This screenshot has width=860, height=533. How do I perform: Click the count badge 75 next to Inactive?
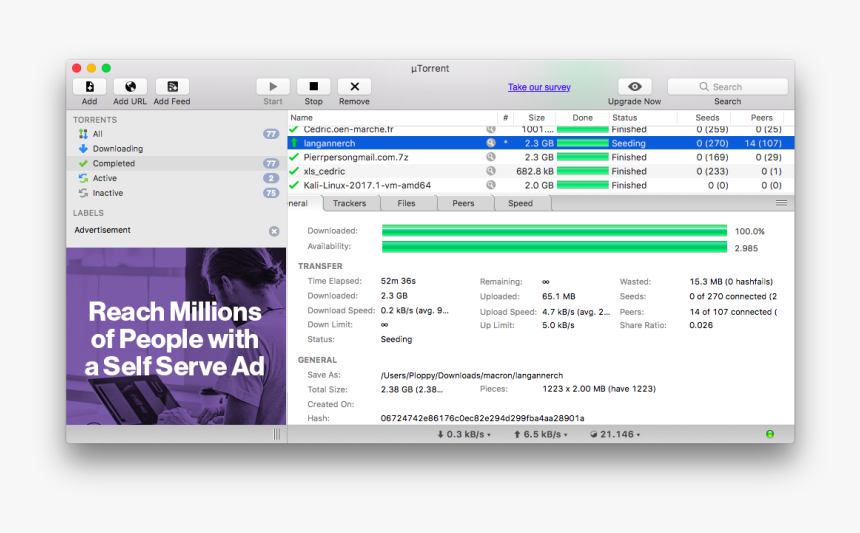click(271, 193)
